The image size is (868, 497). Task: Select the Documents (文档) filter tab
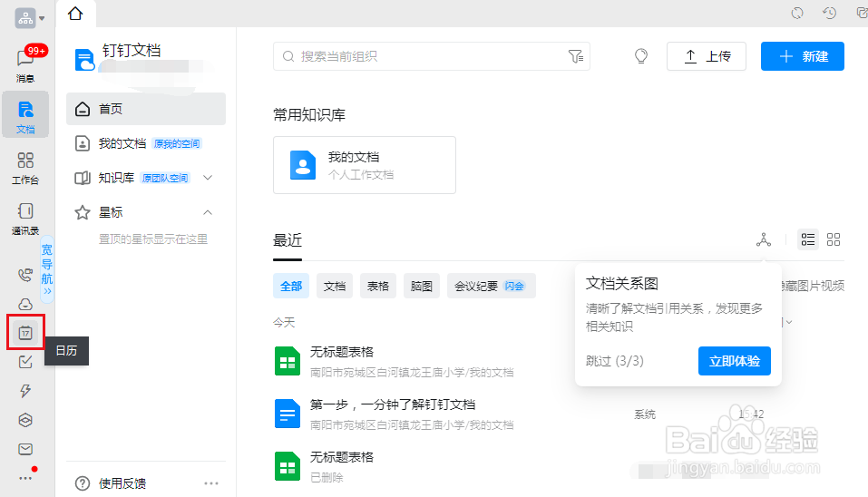[335, 286]
